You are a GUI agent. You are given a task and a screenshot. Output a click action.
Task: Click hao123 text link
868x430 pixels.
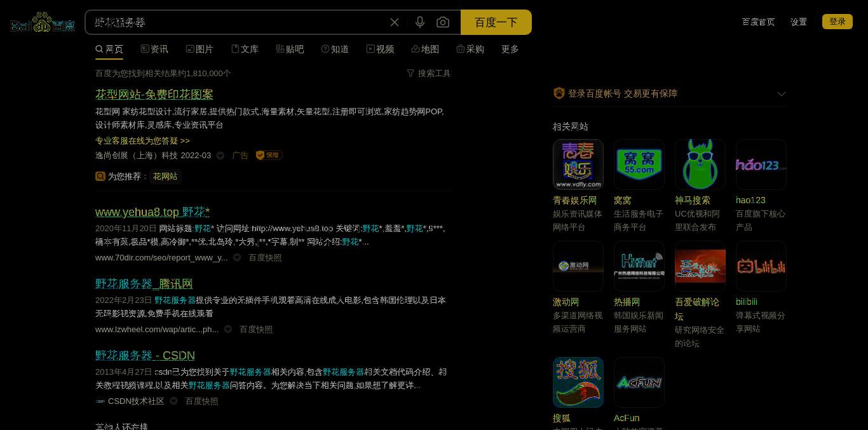tap(751, 200)
